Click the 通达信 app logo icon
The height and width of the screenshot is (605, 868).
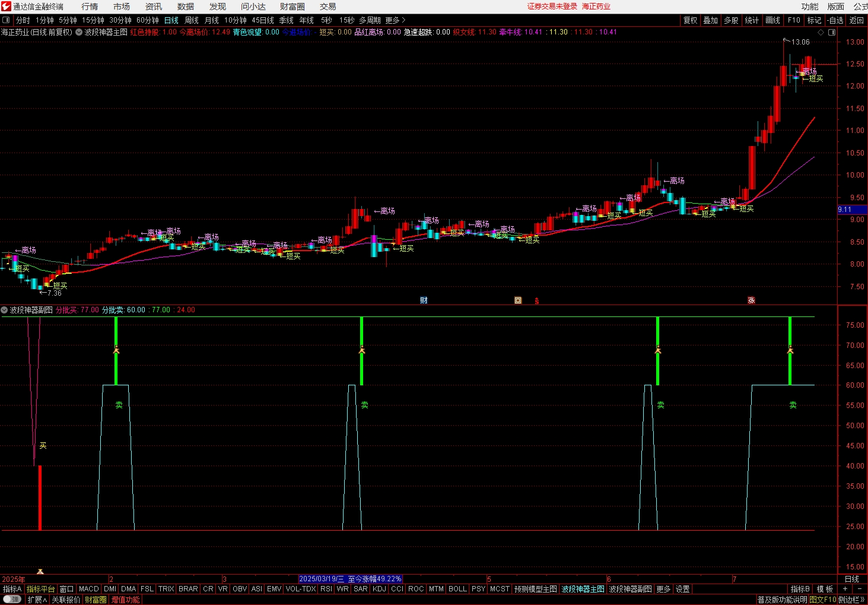click(6, 7)
